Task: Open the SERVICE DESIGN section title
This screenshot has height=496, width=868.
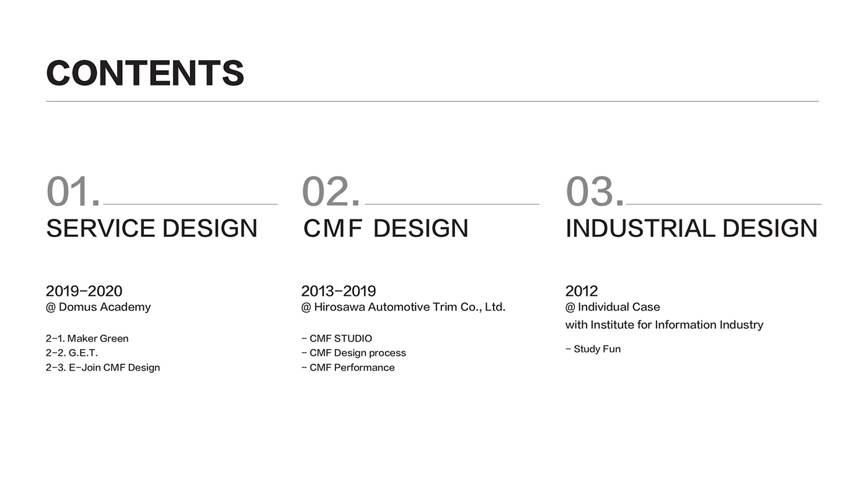Action: [x=151, y=228]
